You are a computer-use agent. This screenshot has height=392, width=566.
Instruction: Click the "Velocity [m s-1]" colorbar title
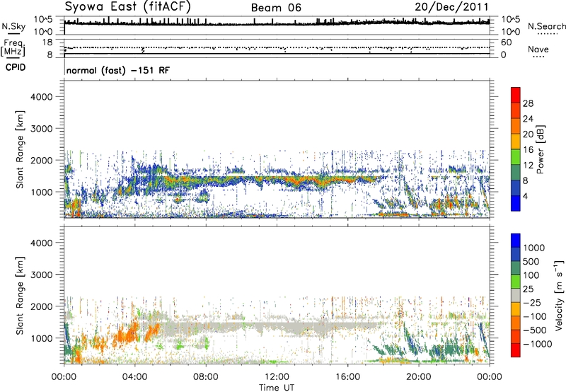558,295
